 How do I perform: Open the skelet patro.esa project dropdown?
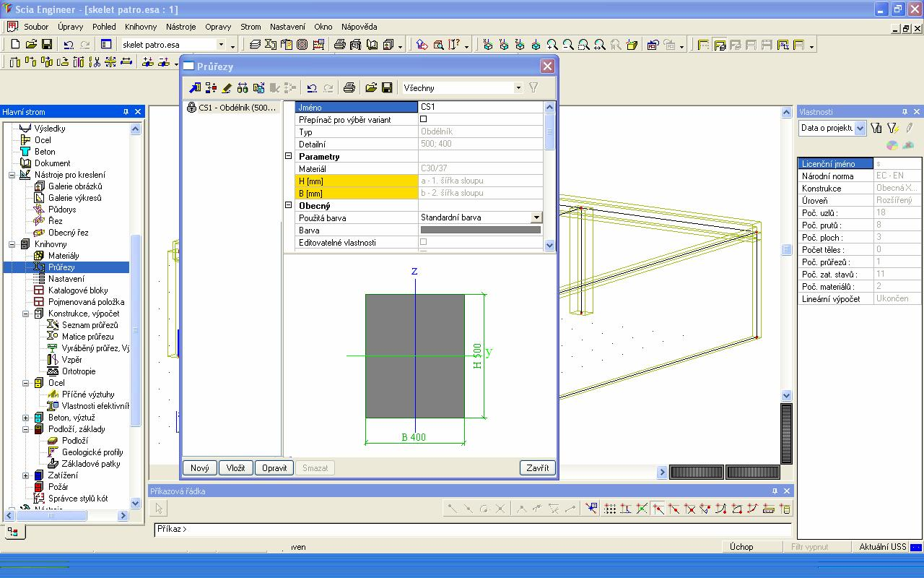click(222, 45)
